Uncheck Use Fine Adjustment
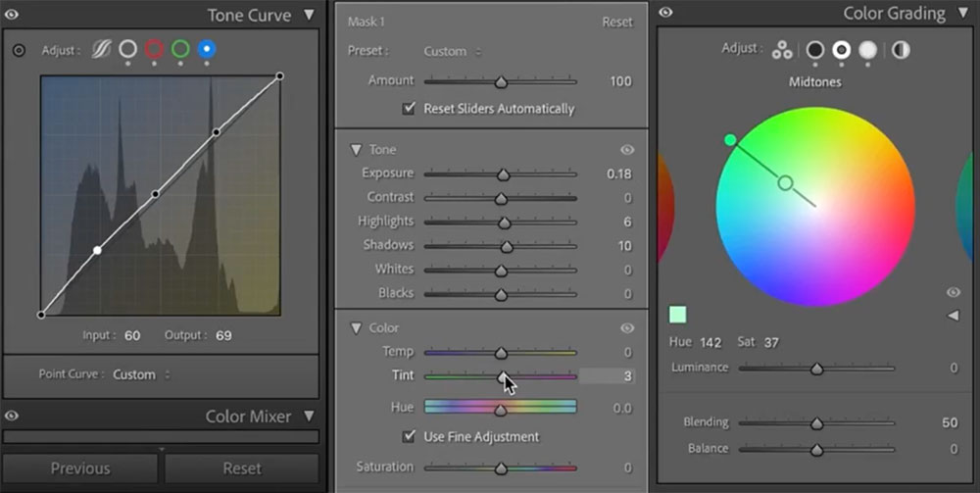 pos(409,436)
